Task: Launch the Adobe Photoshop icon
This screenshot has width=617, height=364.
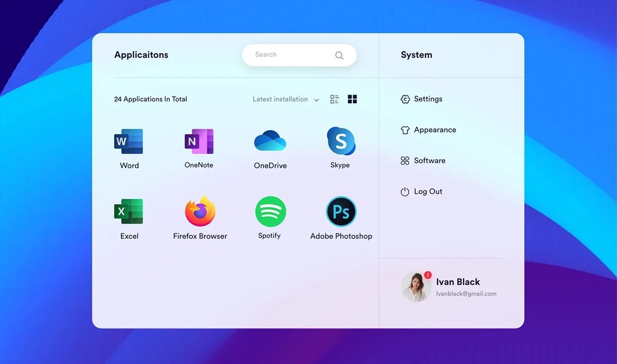Action: point(341,211)
